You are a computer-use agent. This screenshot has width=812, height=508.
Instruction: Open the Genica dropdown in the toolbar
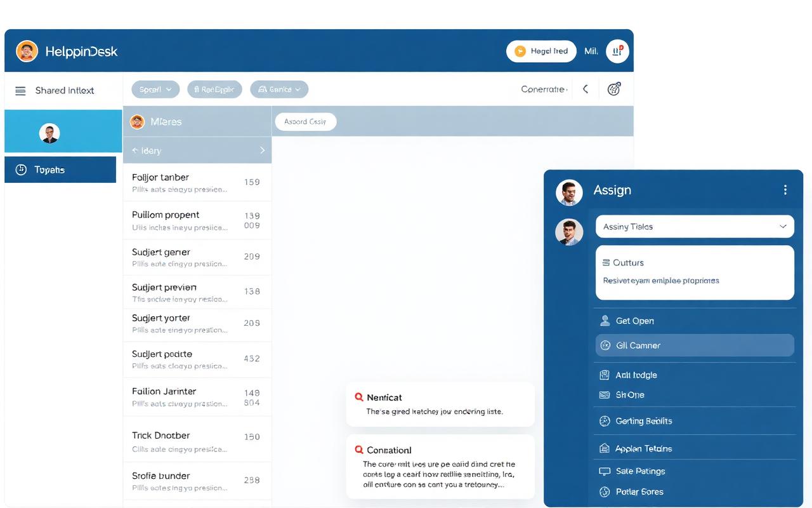279,89
